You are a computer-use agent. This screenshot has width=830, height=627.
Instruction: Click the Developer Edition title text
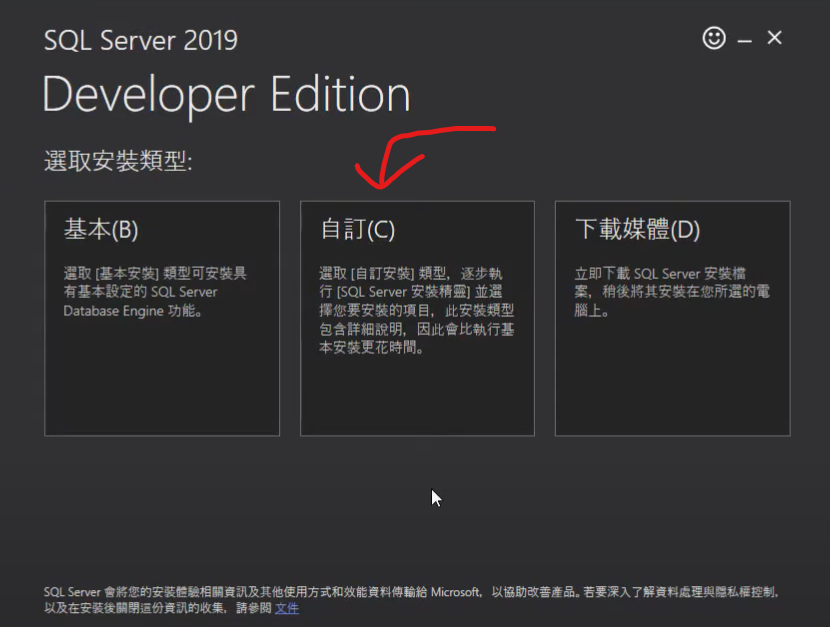click(x=227, y=95)
